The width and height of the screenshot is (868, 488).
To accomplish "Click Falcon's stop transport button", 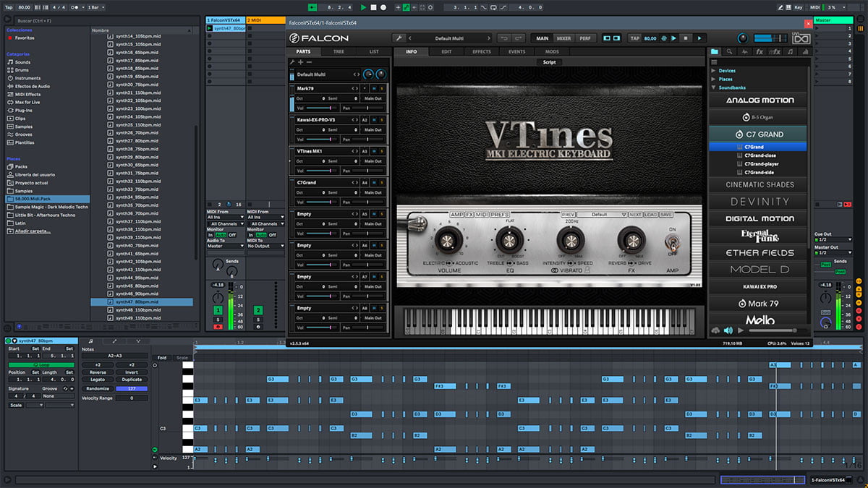I will pos(685,38).
